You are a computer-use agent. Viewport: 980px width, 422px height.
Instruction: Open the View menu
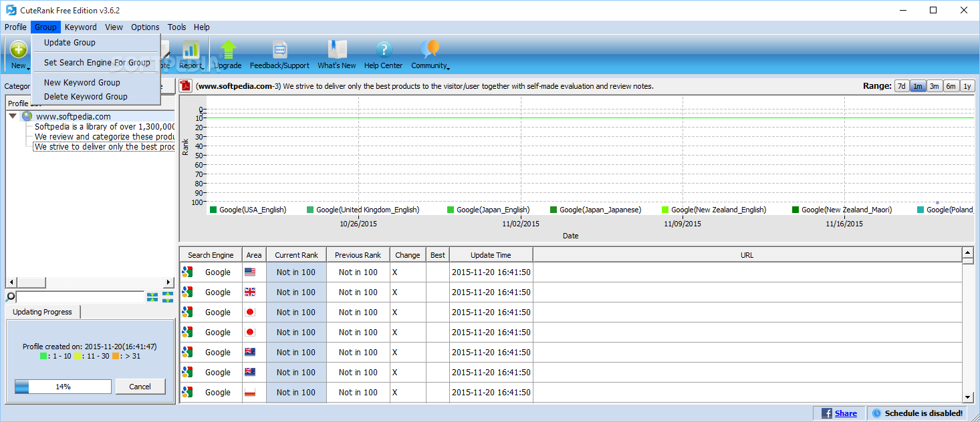pos(114,27)
